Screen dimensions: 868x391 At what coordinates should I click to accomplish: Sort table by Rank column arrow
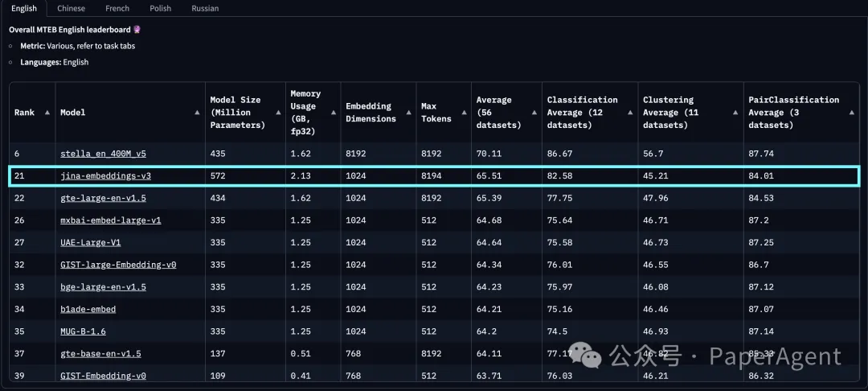47,113
